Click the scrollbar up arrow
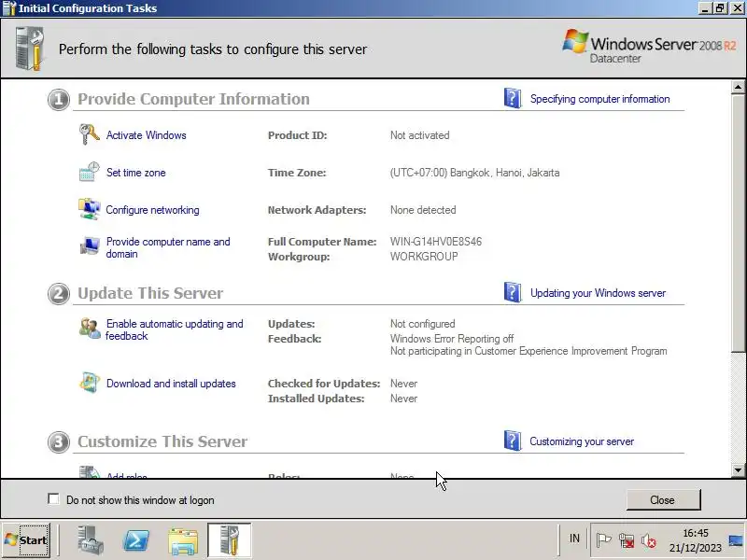Viewport: 747px width, 560px height. (738, 87)
